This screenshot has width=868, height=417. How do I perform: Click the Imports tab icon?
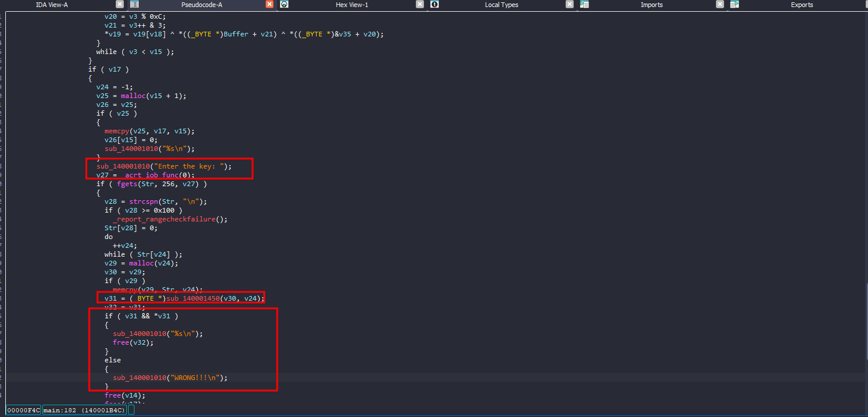tap(584, 5)
